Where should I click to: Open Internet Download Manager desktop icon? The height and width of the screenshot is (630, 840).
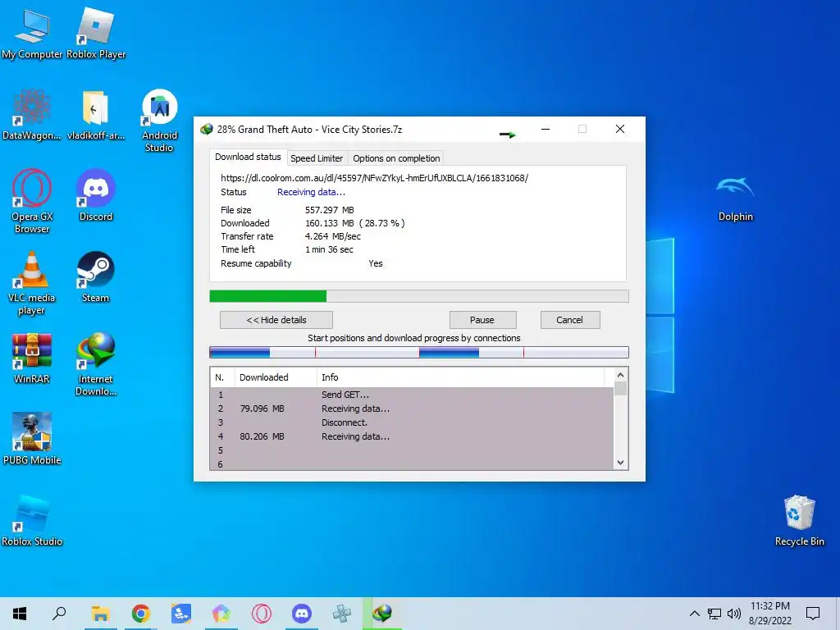pos(96,364)
